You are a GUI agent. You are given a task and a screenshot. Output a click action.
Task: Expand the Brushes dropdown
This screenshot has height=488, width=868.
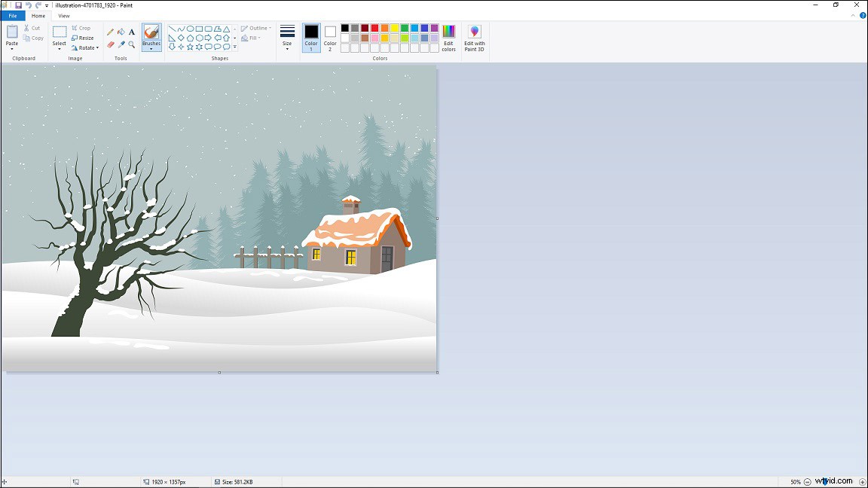(151, 49)
